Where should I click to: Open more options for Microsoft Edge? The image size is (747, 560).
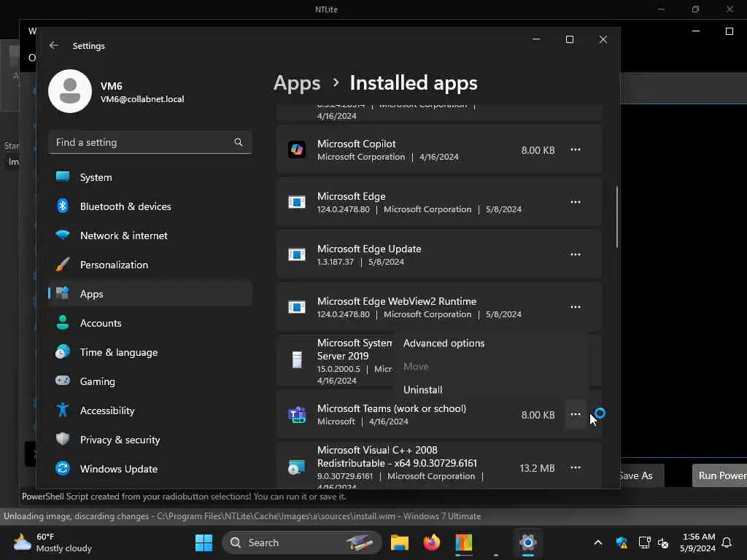(x=576, y=202)
